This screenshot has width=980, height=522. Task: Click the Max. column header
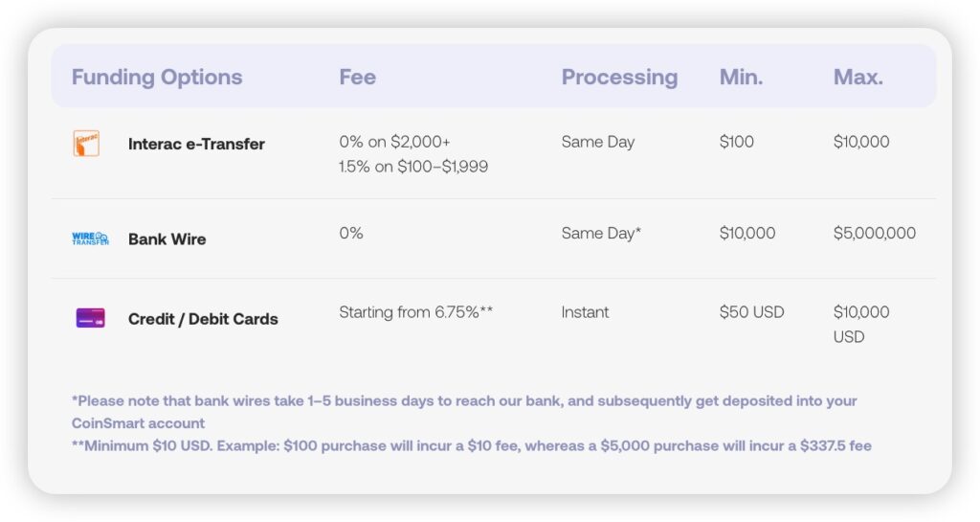857,77
